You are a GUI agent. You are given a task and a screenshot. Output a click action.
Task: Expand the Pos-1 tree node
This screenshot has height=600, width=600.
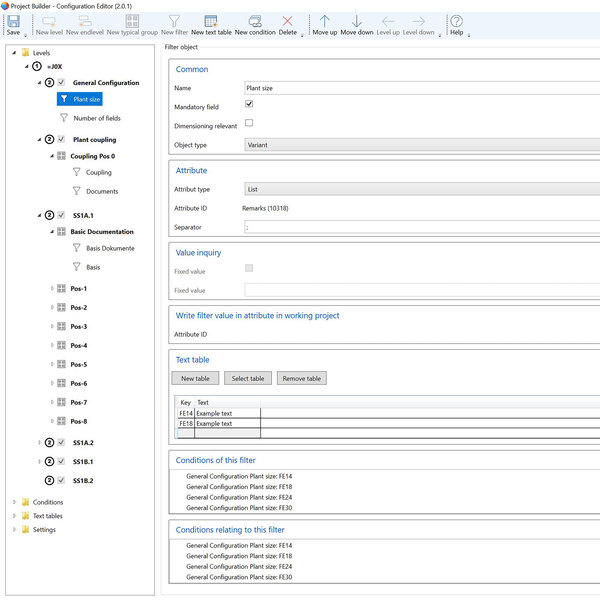tap(52, 288)
